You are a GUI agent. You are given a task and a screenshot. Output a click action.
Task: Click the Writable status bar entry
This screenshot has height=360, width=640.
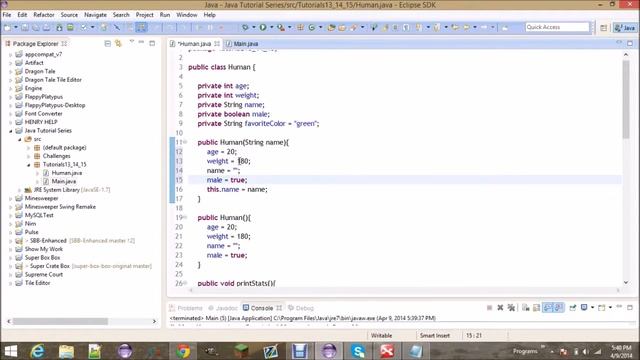(381, 336)
